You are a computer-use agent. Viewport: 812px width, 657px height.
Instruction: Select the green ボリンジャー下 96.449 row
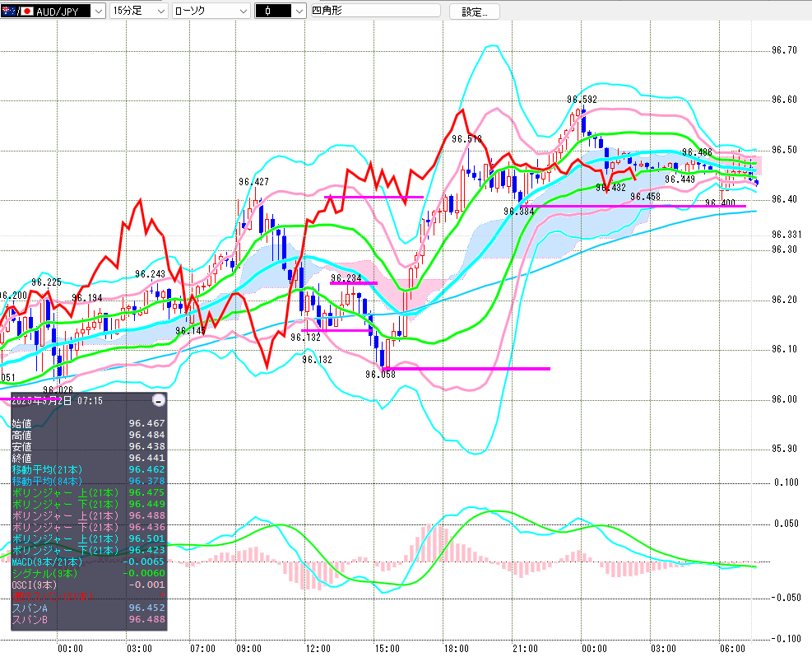tap(89, 504)
